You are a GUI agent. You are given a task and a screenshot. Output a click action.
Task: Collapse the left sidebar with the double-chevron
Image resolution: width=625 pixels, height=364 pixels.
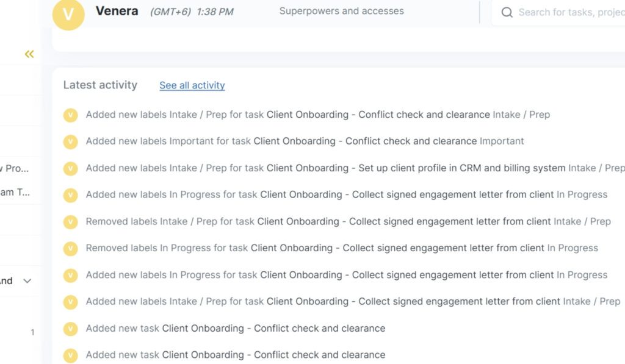click(29, 54)
